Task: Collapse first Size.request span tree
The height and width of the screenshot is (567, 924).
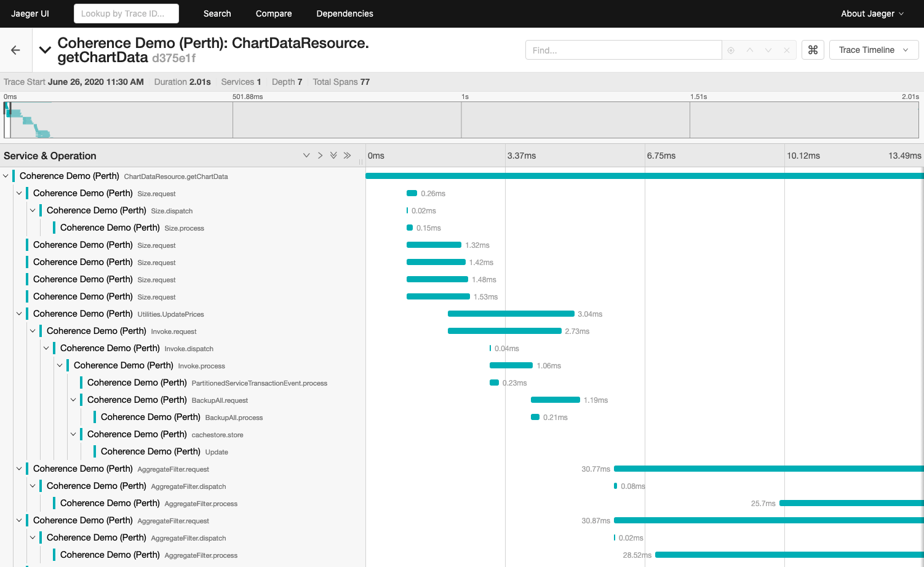Action: click(19, 193)
